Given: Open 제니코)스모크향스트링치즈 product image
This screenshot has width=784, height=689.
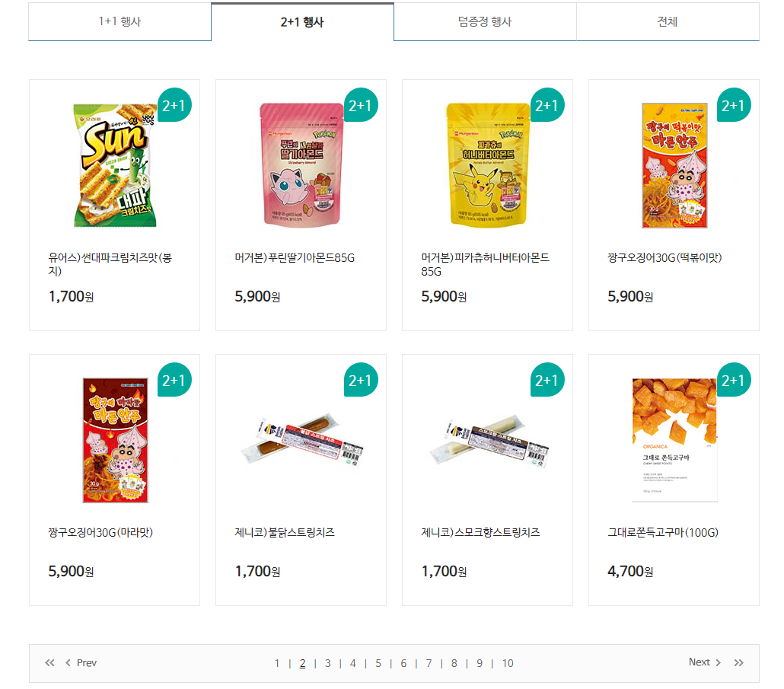Looking at the screenshot, I should click(489, 441).
